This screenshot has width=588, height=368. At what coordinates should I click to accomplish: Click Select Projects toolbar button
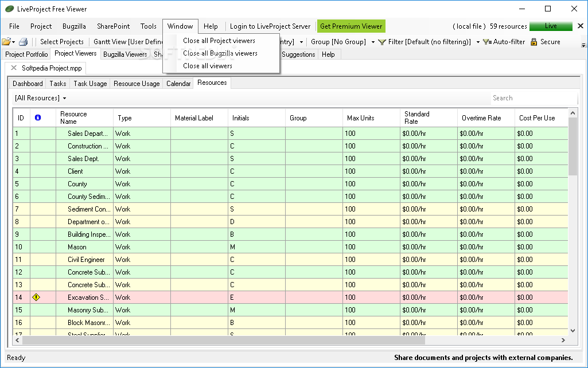62,42
